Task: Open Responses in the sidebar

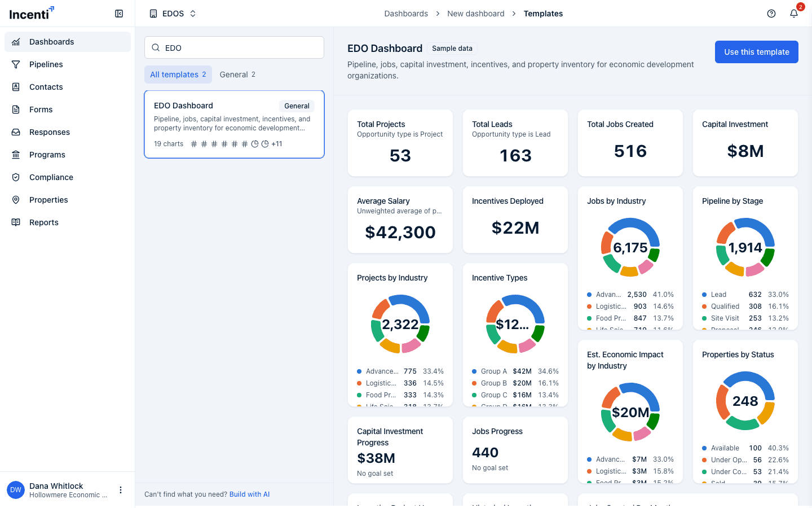Action: pos(68,132)
